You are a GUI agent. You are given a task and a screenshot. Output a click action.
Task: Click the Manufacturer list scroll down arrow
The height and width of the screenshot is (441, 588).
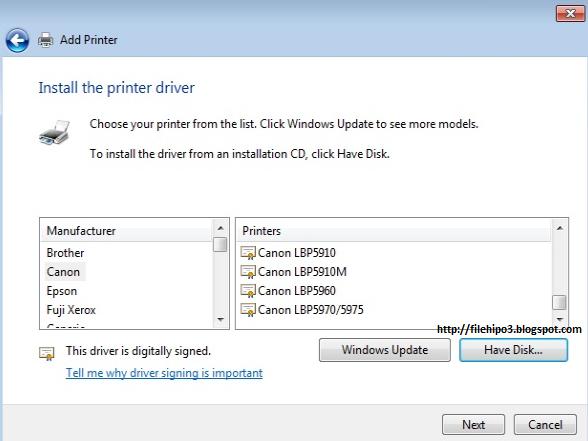[220, 320]
